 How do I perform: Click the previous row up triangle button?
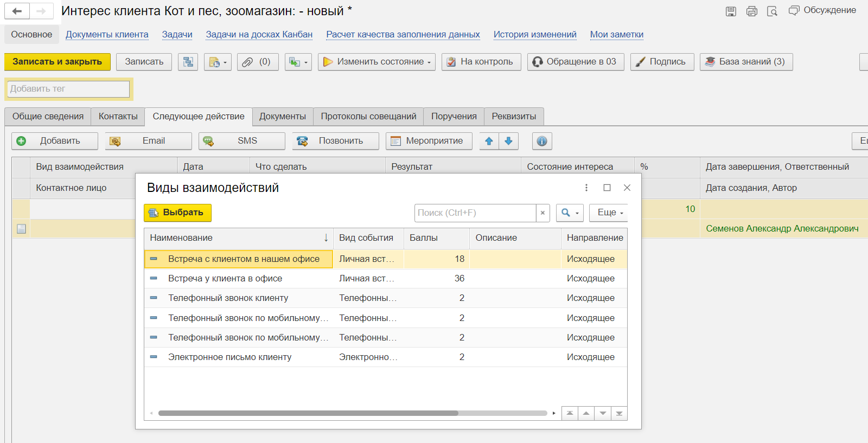point(586,413)
